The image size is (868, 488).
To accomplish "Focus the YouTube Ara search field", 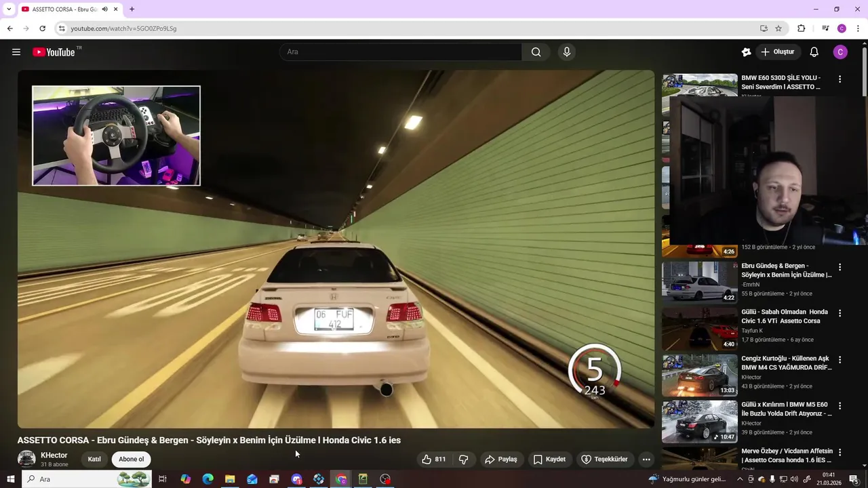I will tap(400, 52).
